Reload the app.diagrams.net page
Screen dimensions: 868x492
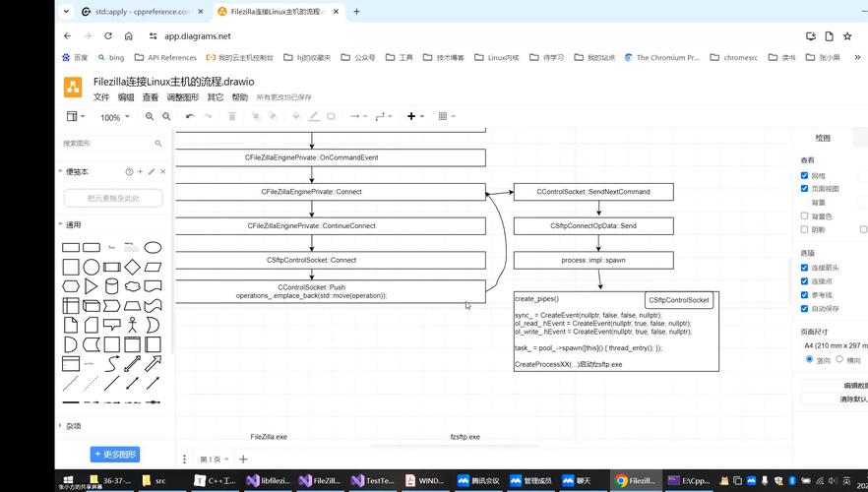coord(108,36)
